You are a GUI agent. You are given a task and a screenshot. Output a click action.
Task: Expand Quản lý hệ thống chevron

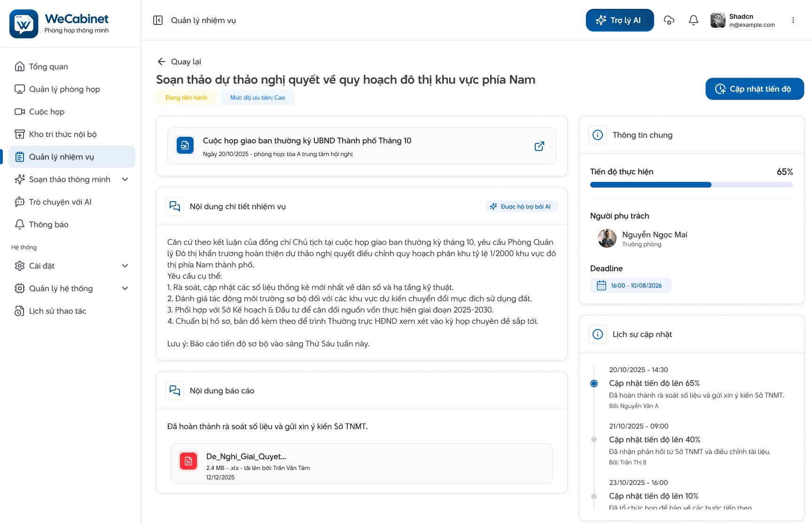coord(125,289)
